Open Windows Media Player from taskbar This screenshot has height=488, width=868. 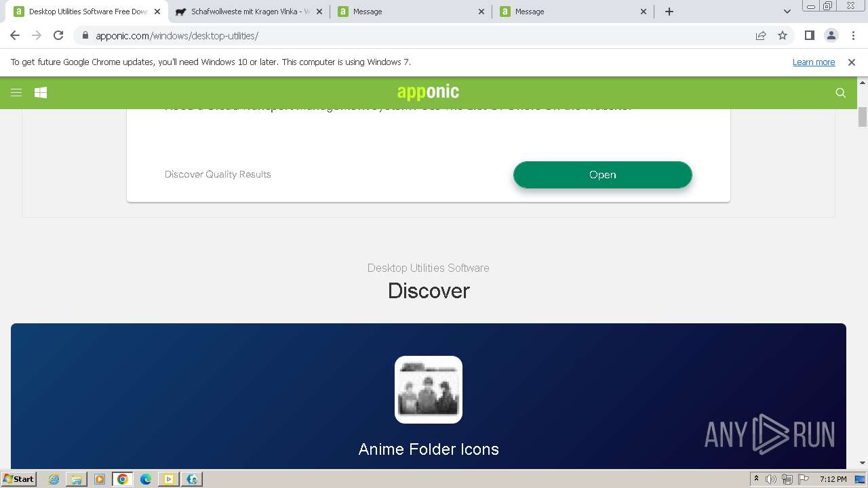click(100, 479)
